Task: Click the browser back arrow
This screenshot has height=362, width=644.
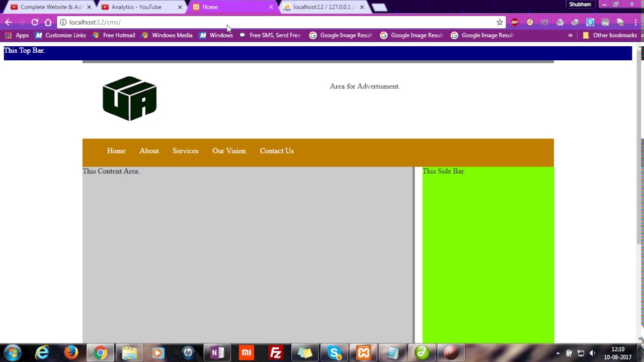Action: click(x=9, y=22)
